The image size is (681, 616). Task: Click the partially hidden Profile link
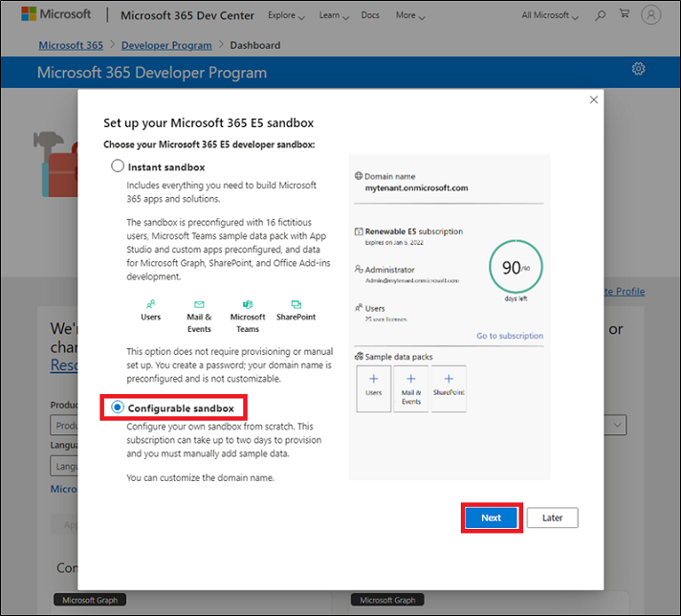coord(625,292)
